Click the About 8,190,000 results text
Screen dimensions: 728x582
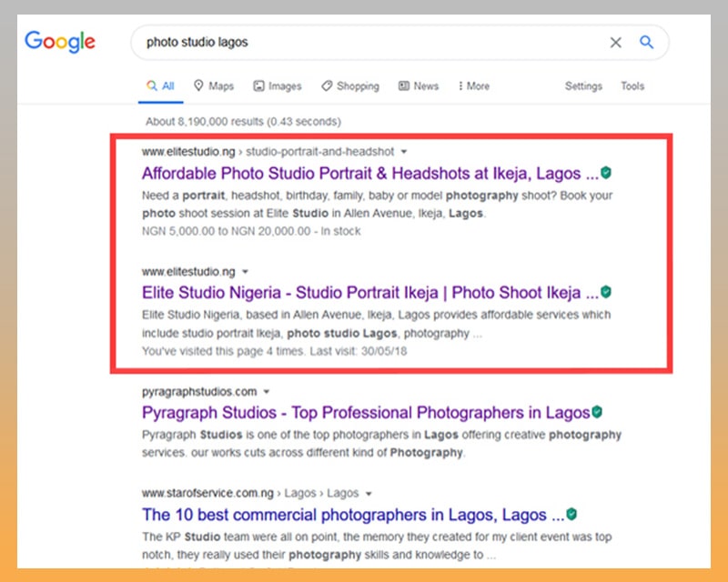243,122
